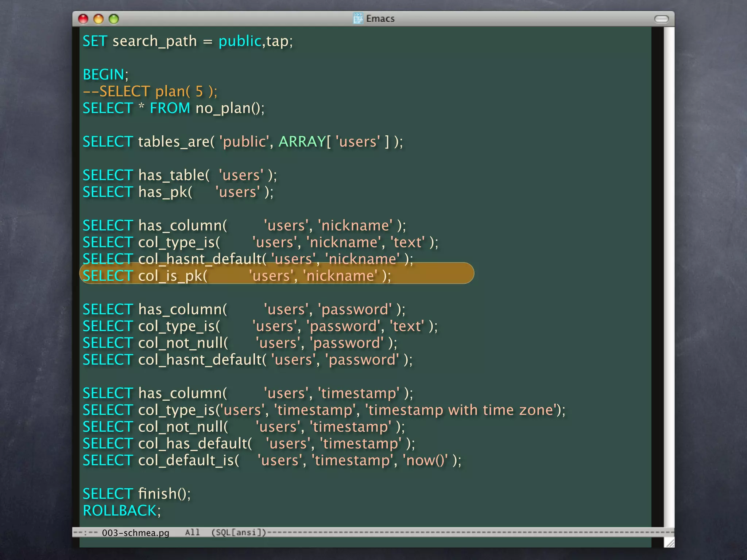Click the tables_are( 'public', ARRAY line
747x560 pixels.
pos(243,142)
